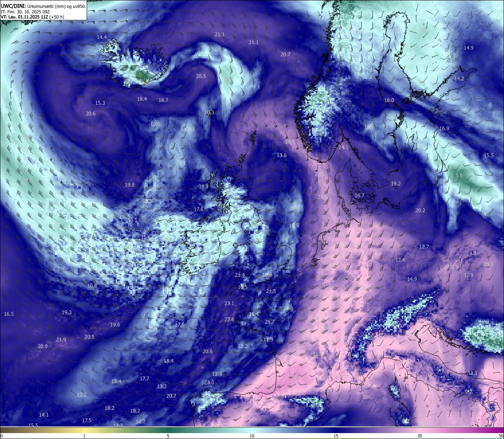Click the UWC/DINI title line in the legend box

(43, 6)
